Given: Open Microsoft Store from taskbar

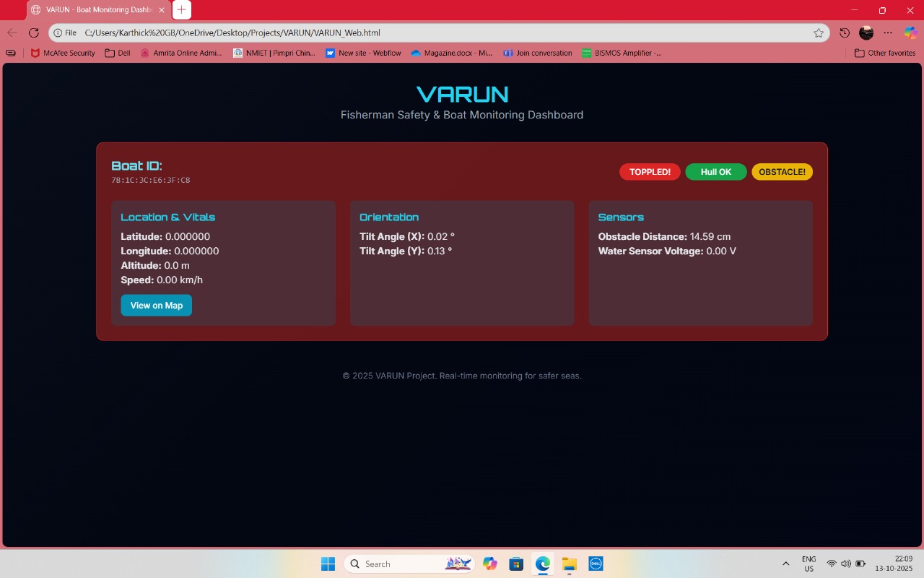Looking at the screenshot, I should (516, 564).
